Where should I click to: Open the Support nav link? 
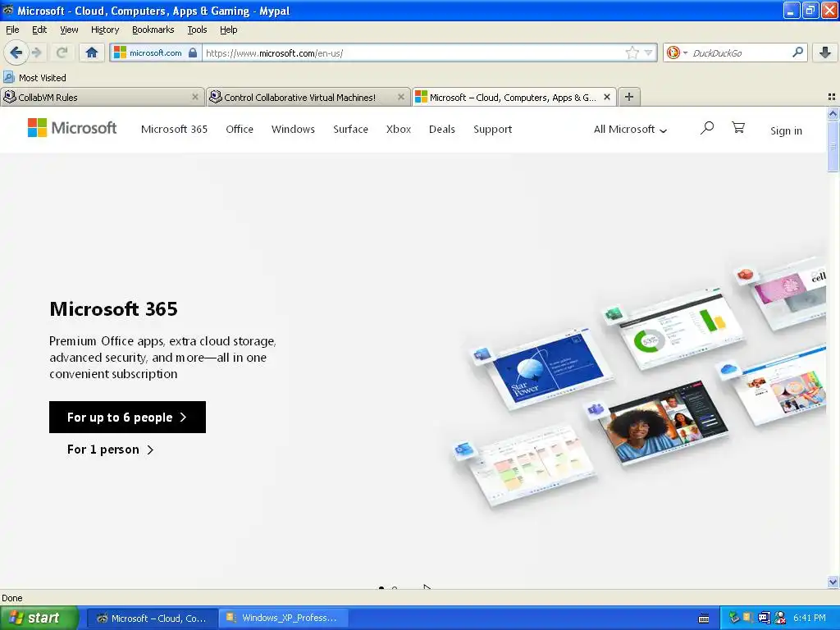492,129
